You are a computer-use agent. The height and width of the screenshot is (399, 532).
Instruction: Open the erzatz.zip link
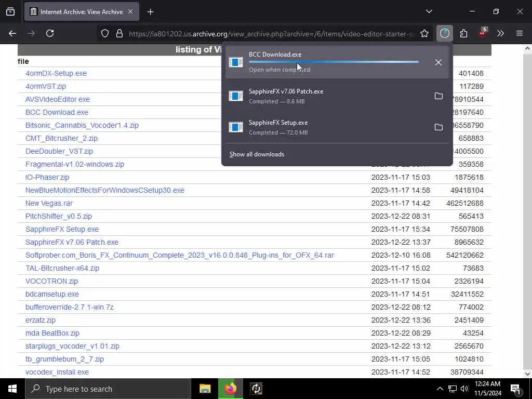pyautogui.click(x=40, y=320)
